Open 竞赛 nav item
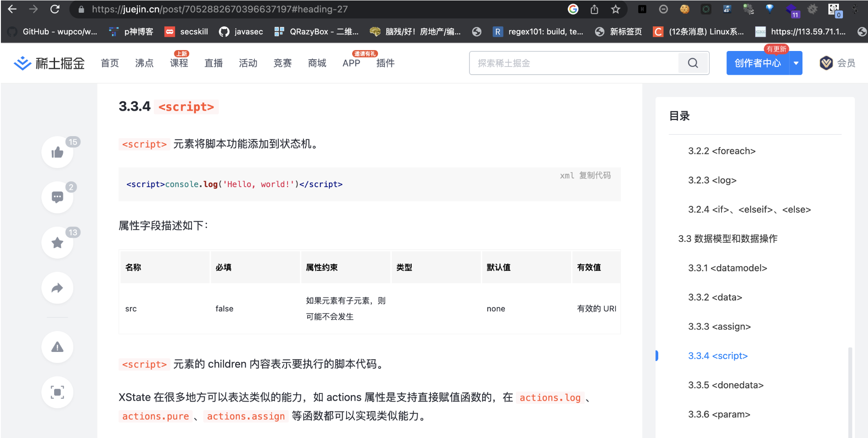Viewport: 868px width, 438px height. [x=283, y=63]
